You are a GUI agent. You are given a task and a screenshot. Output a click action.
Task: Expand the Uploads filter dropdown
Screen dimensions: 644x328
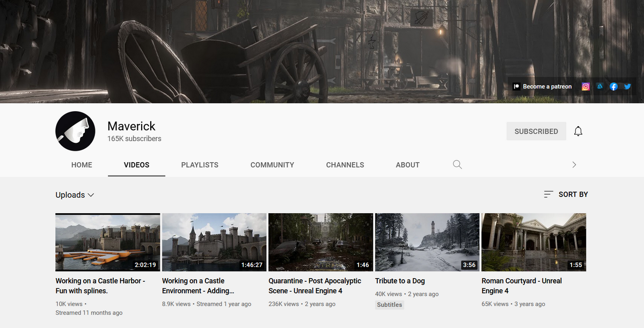[75, 195]
